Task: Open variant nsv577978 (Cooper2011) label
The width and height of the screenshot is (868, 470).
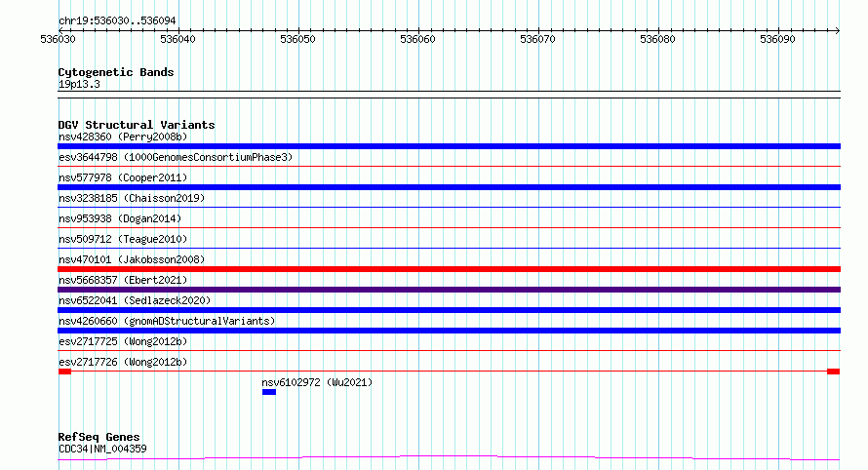Action: point(123,177)
